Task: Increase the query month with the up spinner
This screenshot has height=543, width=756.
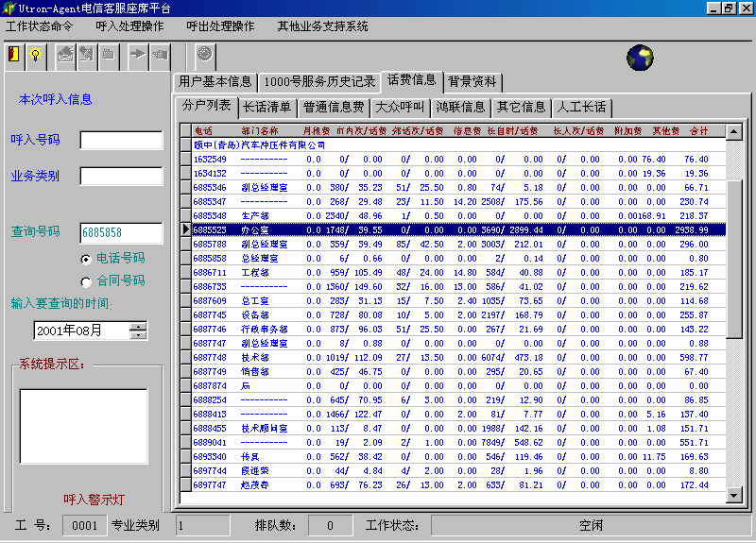Action: click(x=139, y=326)
